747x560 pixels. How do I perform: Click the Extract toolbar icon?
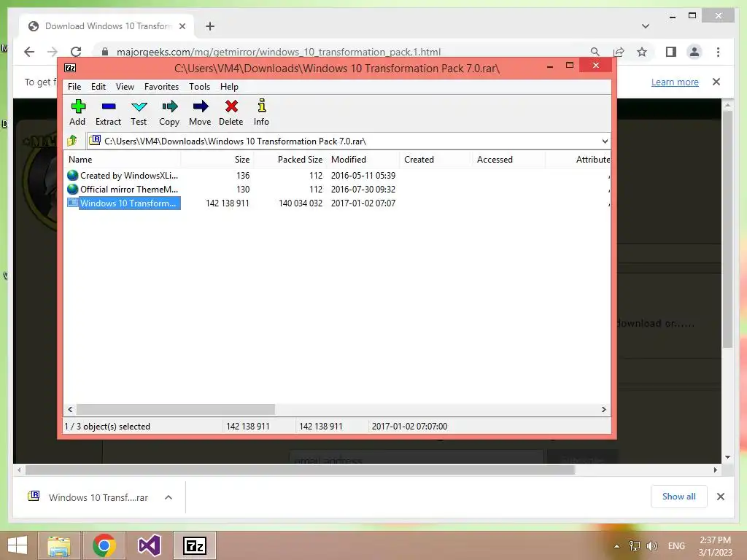(x=109, y=106)
